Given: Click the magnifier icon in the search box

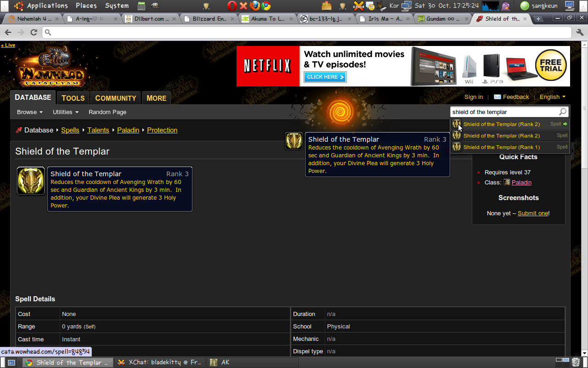Looking at the screenshot, I should point(562,112).
